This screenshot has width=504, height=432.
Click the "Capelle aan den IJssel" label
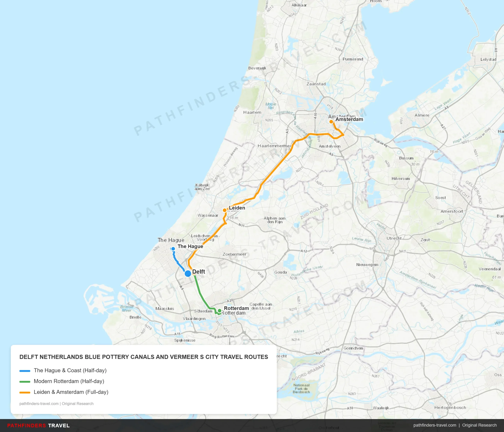click(261, 306)
